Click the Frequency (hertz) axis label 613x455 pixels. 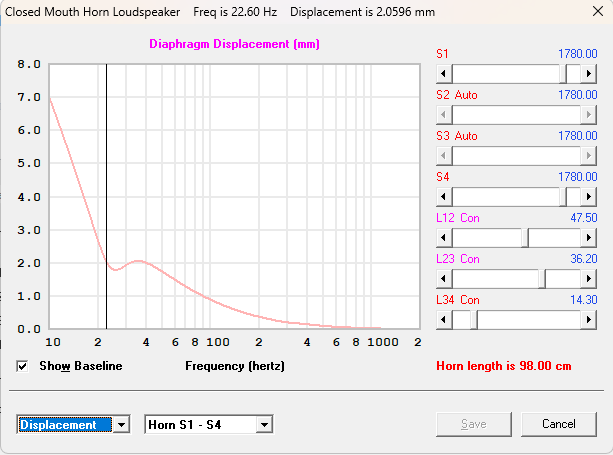pyautogui.click(x=235, y=366)
